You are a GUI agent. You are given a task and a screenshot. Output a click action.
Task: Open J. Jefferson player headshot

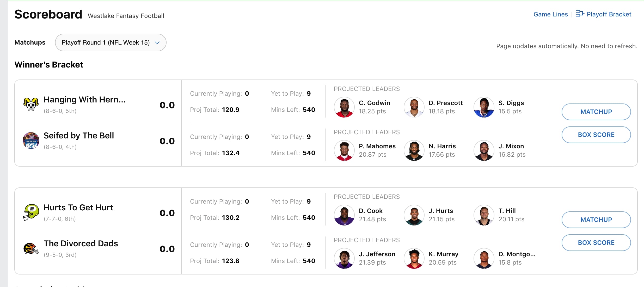pos(344,258)
